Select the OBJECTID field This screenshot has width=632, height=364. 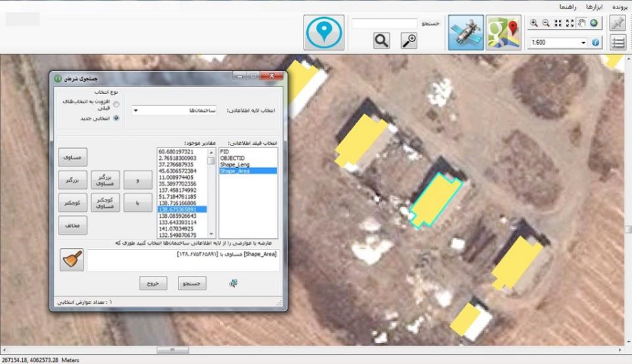click(248, 158)
